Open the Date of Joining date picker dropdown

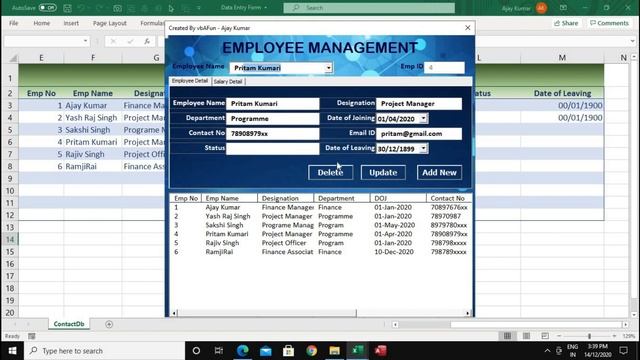[x=423, y=118]
